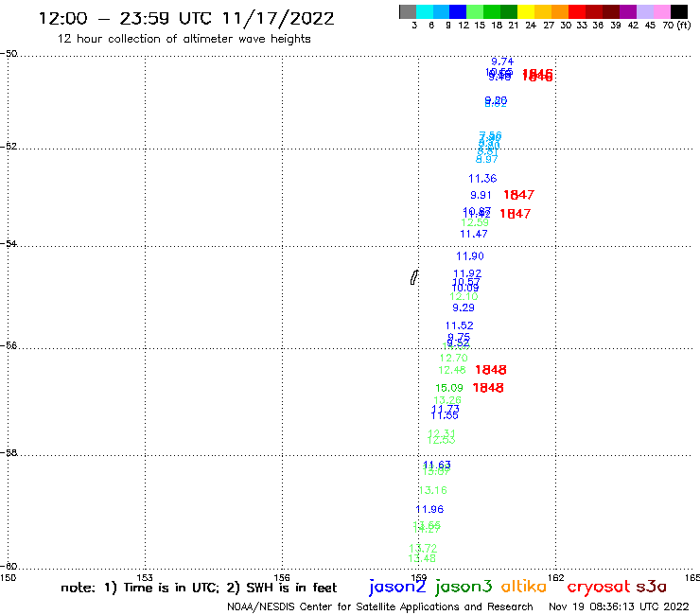Click the wave height value 9.74

(x=502, y=61)
